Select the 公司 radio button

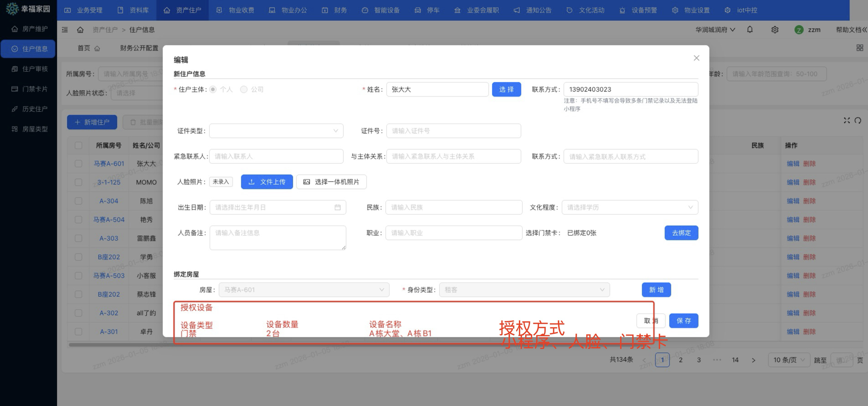(x=244, y=90)
